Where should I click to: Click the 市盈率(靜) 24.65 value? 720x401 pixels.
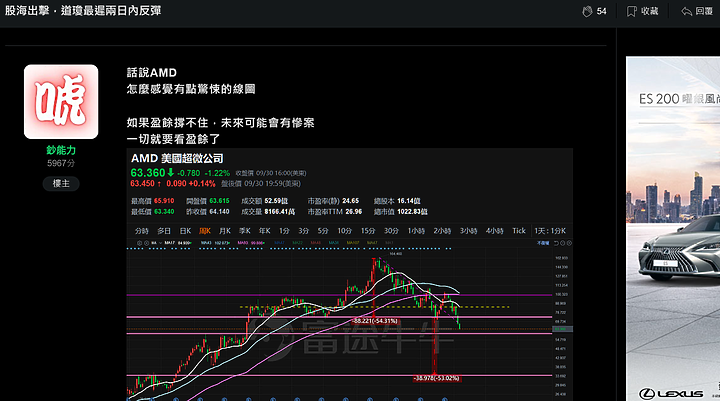350,201
